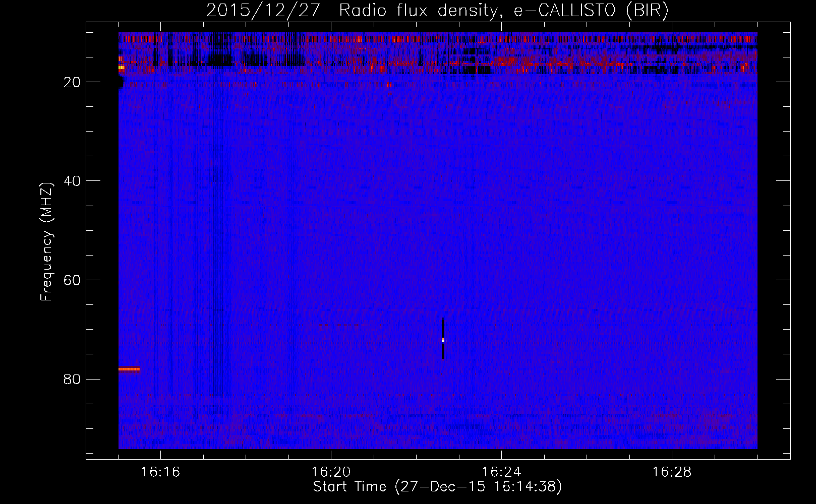The image size is (816, 504).
Task: Click the 16:28 time tick label
Action: [672, 472]
